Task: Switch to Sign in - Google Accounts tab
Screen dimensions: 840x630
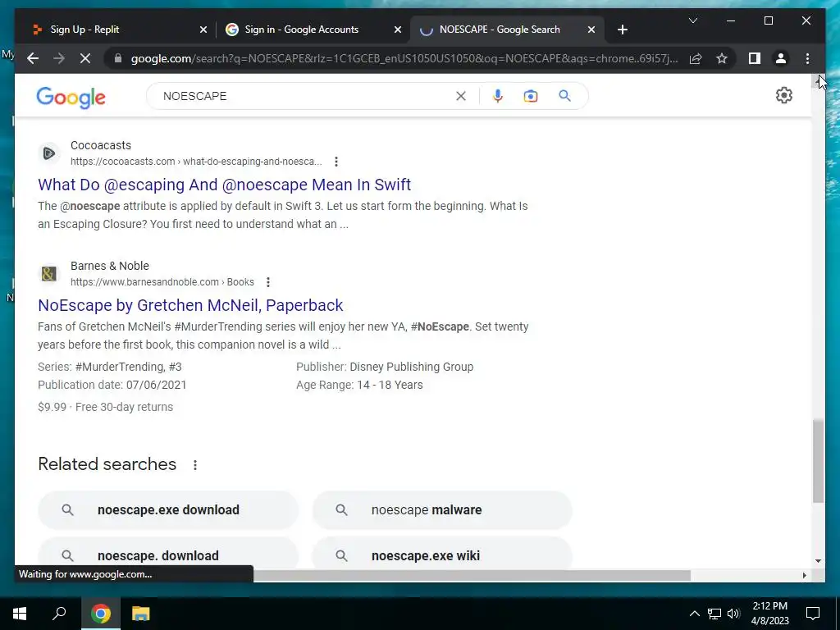Action: 313,30
